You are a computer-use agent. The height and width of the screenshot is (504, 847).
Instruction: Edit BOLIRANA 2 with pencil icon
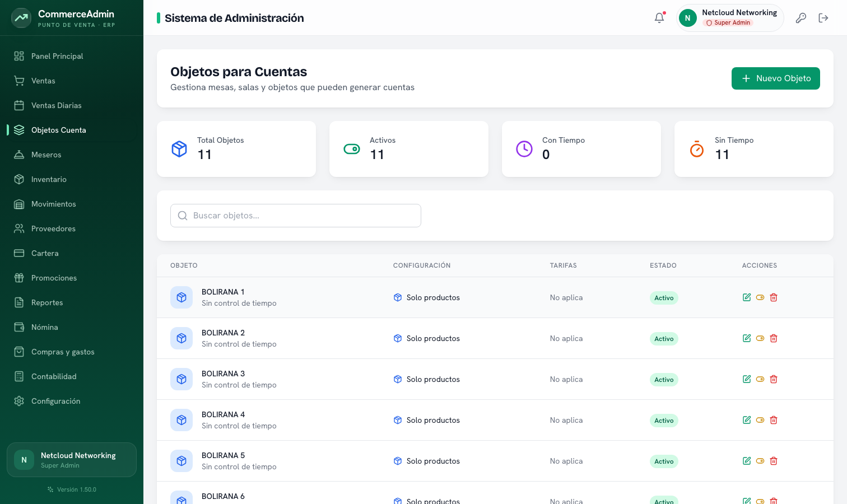[x=747, y=338]
